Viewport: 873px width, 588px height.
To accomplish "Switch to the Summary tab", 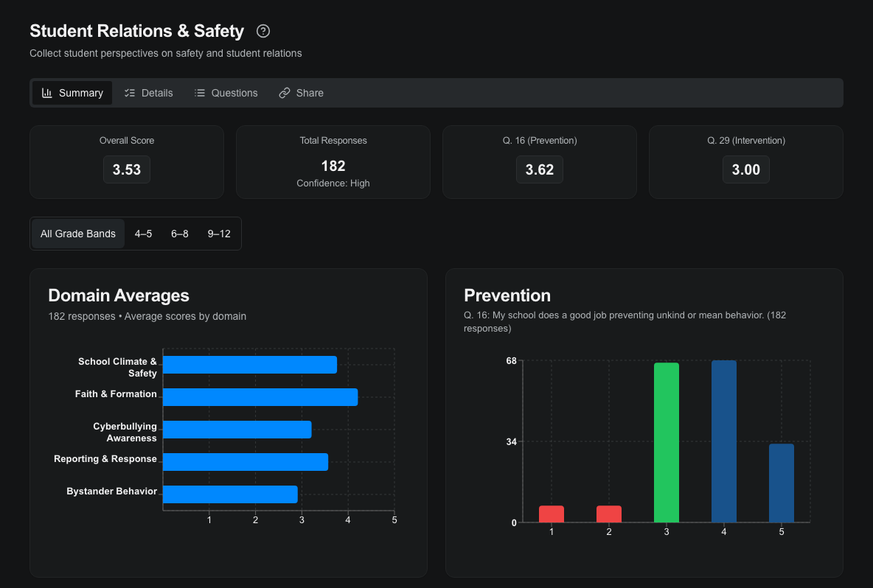I will 72,93.
